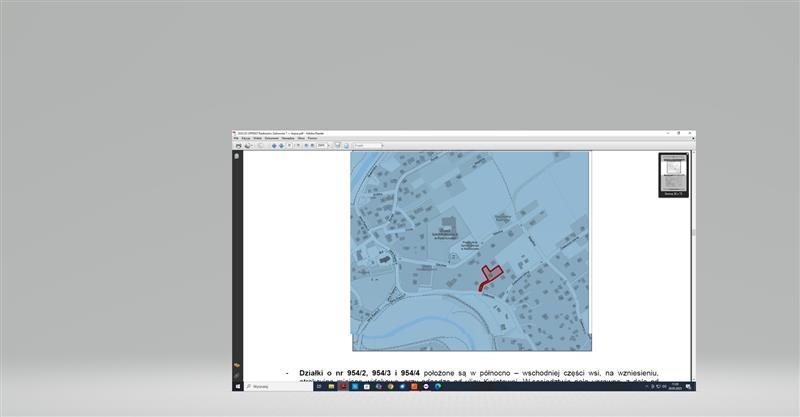Click the vertical scrollbar of the document
The image size is (800, 417).
693,265
